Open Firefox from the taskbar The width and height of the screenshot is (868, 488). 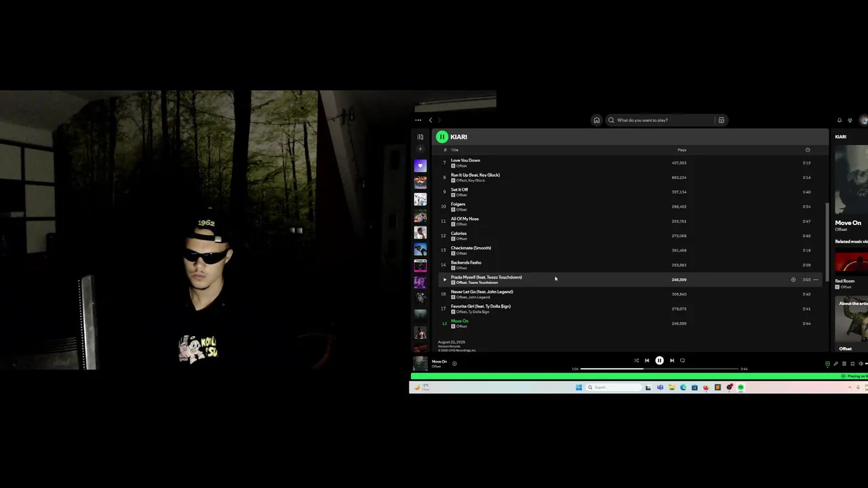coord(706,387)
